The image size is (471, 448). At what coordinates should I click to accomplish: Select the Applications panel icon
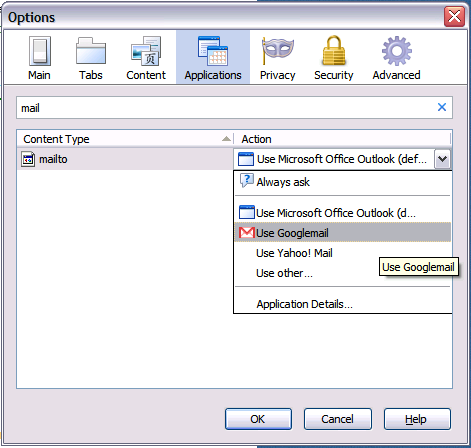pyautogui.click(x=213, y=51)
